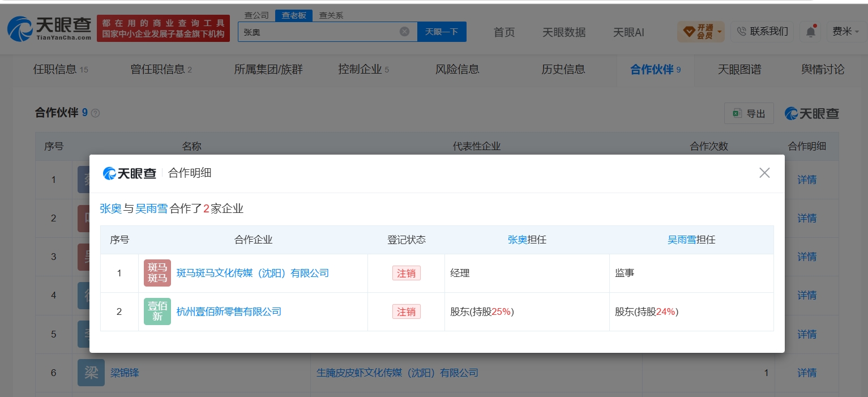The image size is (868, 397).
Task: Switch to 查关系 search tab
Action: click(331, 15)
